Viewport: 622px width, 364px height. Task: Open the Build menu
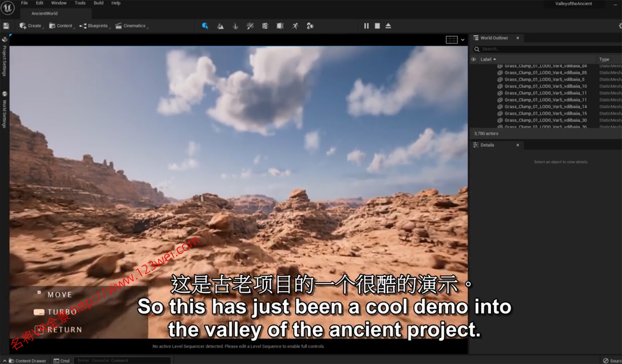click(99, 3)
